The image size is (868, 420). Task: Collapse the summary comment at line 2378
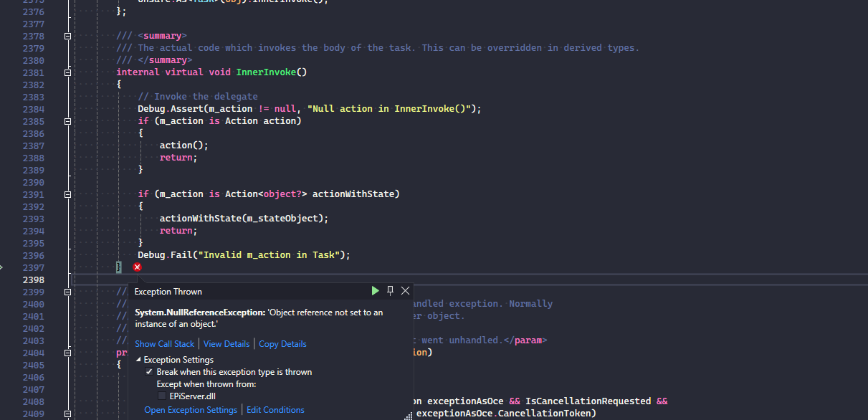coord(68,36)
